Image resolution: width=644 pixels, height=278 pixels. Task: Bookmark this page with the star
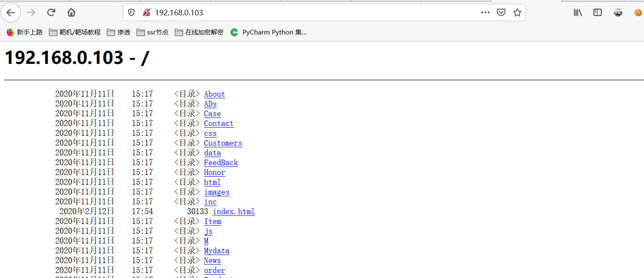click(x=517, y=12)
